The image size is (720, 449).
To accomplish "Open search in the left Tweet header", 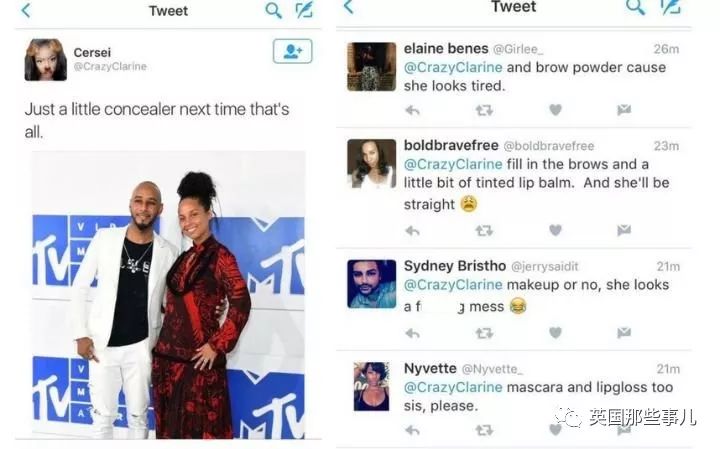I will (273, 10).
